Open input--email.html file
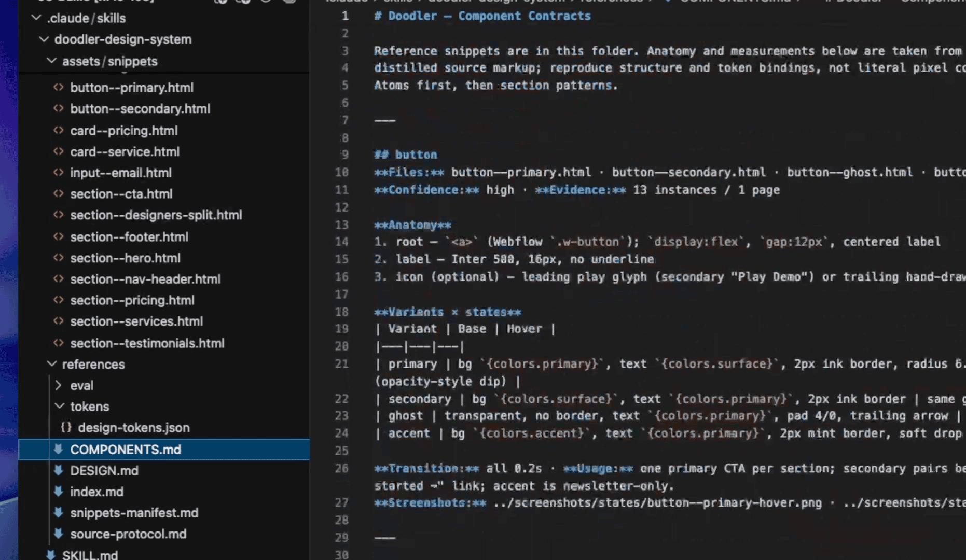The image size is (966, 560). [121, 173]
